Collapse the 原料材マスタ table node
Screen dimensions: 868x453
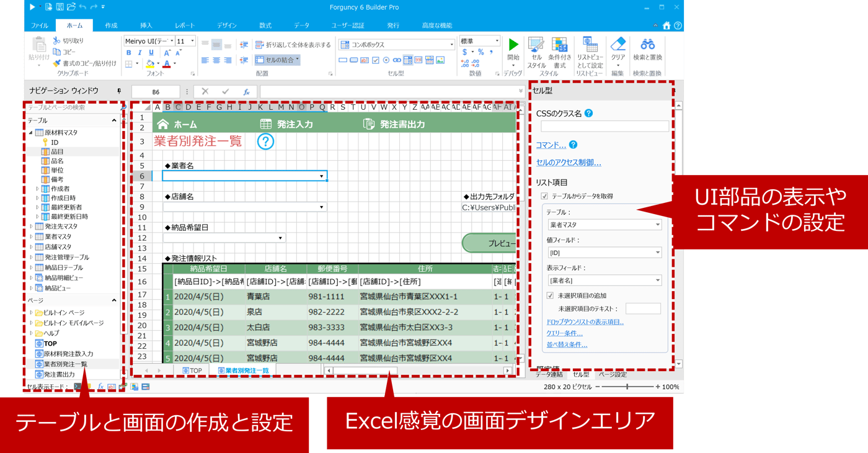coord(31,133)
